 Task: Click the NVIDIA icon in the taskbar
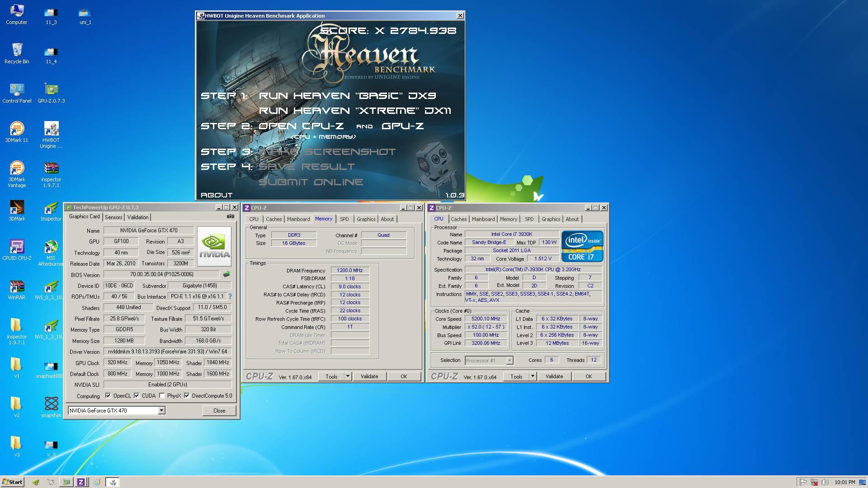pyautogui.click(x=36, y=482)
